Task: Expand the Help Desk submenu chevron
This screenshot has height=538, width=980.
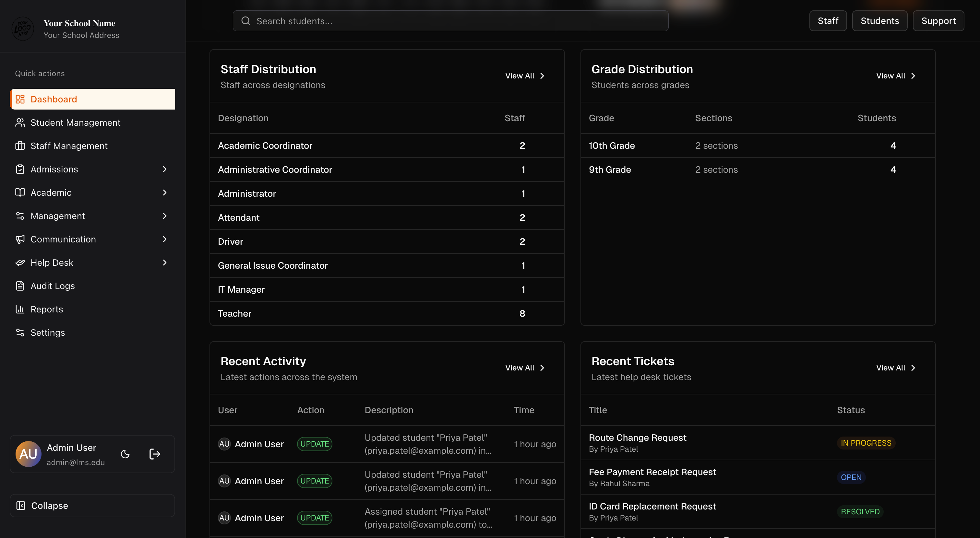Action: pyautogui.click(x=164, y=262)
